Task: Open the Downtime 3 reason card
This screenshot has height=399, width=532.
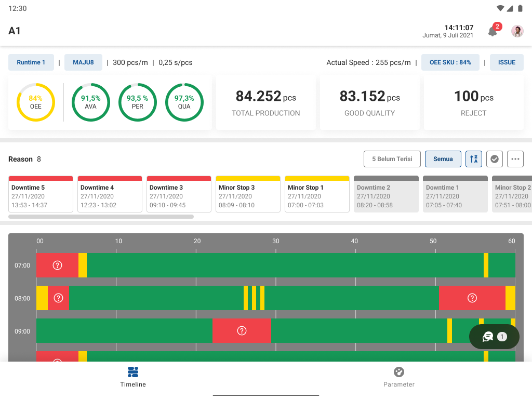Action: point(179,194)
